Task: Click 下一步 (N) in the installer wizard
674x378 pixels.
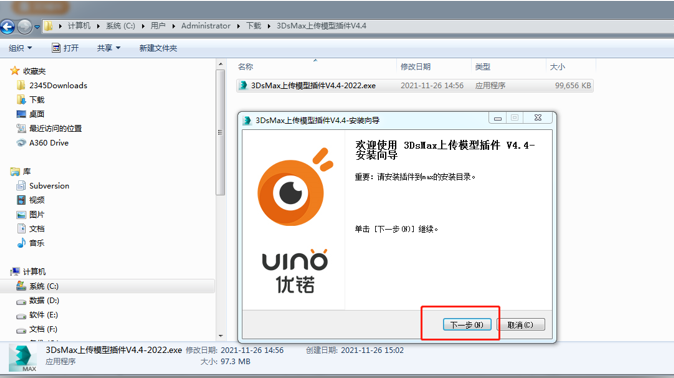Action: pos(467,325)
